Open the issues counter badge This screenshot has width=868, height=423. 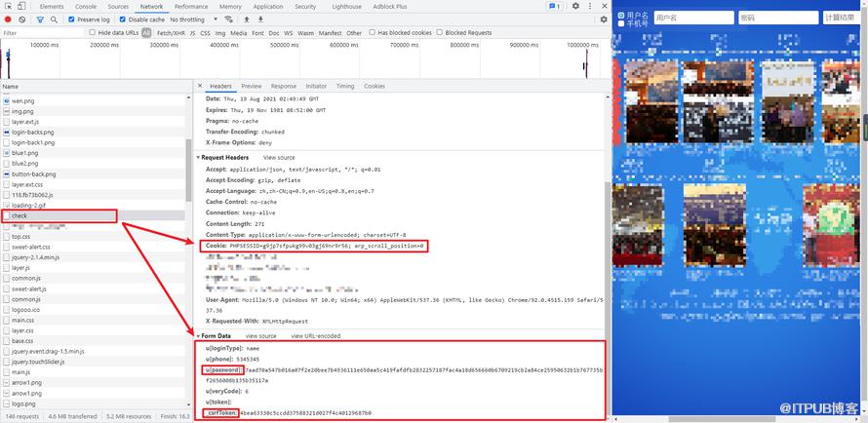point(554,6)
